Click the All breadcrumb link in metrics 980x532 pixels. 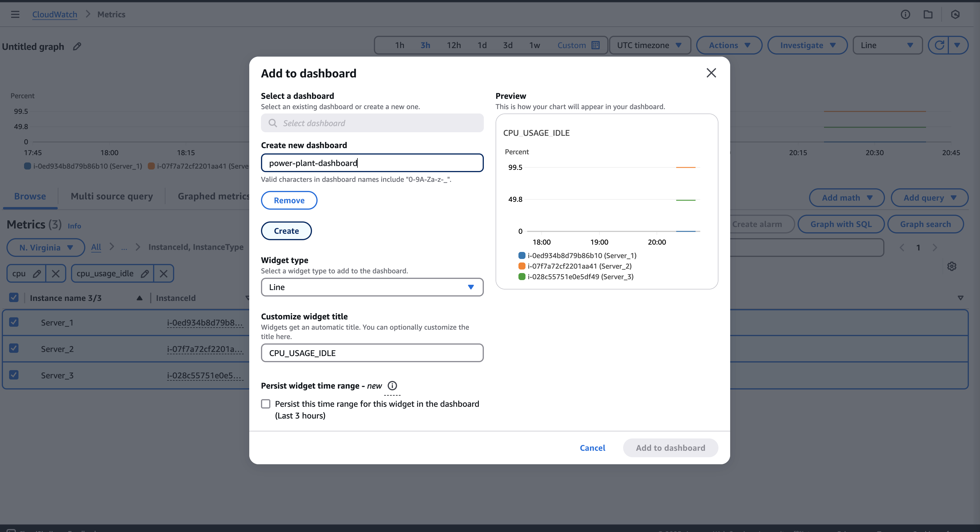96,247
